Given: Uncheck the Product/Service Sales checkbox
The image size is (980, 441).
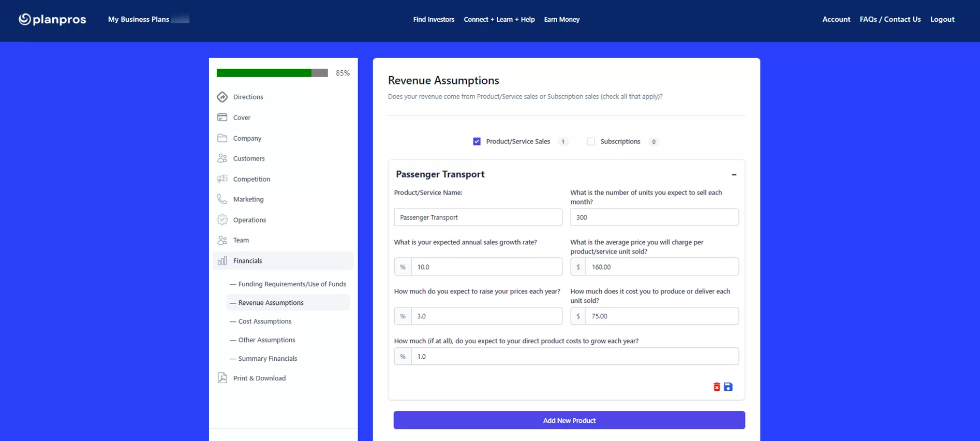Looking at the screenshot, I should click(x=477, y=141).
